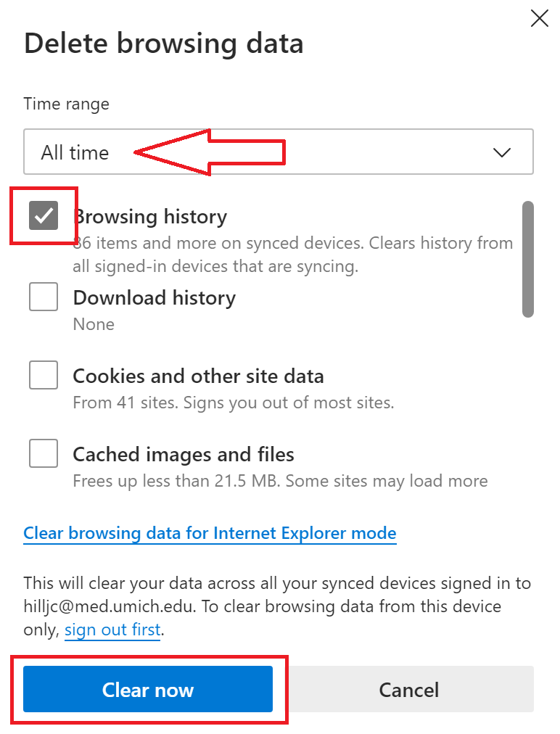Image resolution: width=560 pixels, height=734 pixels.
Task: Select the Download history label text
Action: (x=155, y=297)
